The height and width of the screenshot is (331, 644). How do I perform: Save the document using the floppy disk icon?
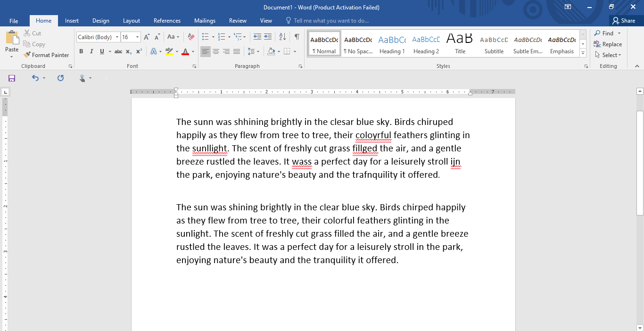(x=12, y=78)
